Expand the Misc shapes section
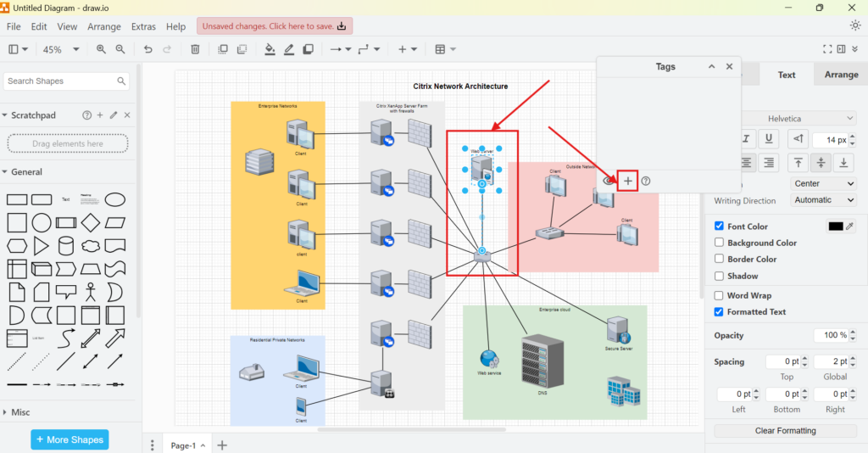The width and height of the screenshot is (868, 453). [x=5, y=412]
